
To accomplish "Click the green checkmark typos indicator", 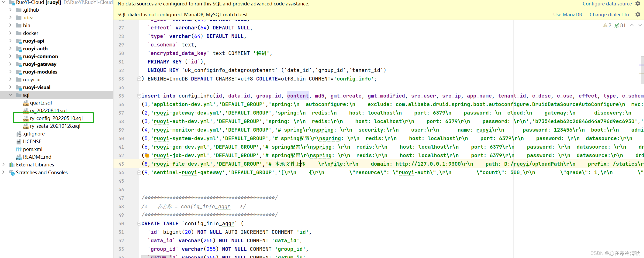I will [x=617, y=25].
